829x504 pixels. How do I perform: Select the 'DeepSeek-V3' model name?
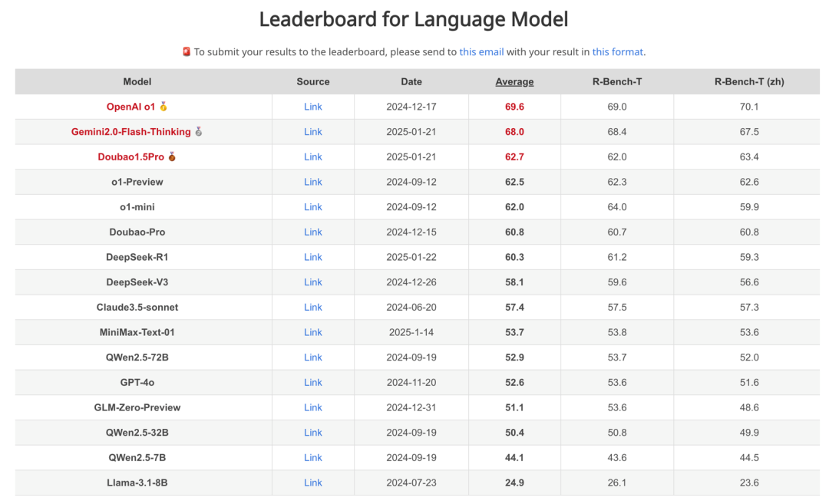pos(137,282)
